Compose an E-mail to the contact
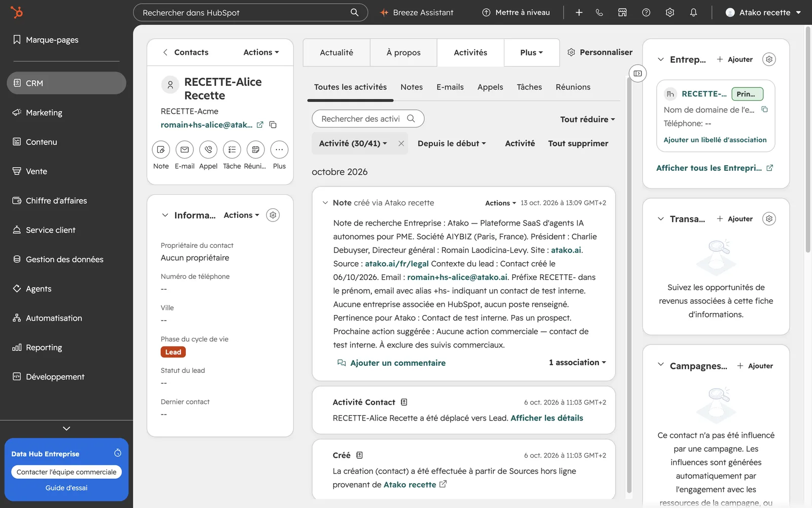The width and height of the screenshot is (812, 508). click(x=185, y=149)
